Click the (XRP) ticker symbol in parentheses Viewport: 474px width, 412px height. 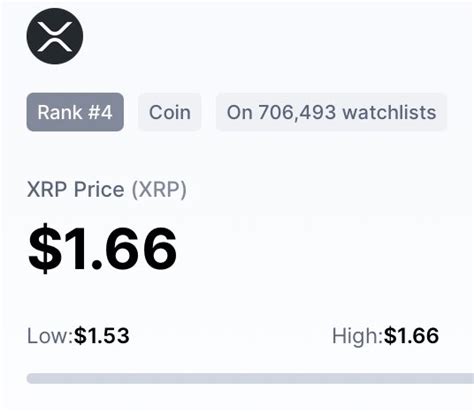[159, 190]
